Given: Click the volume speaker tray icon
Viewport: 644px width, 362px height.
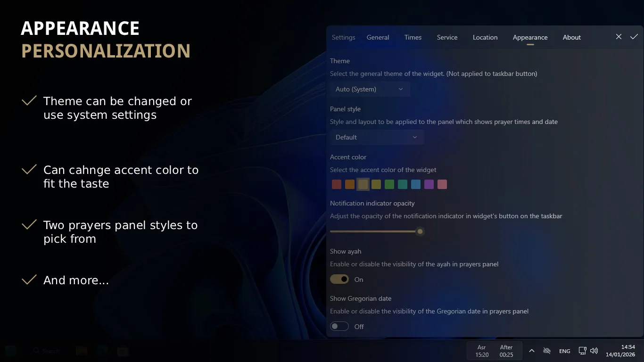Looking at the screenshot, I should (594, 351).
